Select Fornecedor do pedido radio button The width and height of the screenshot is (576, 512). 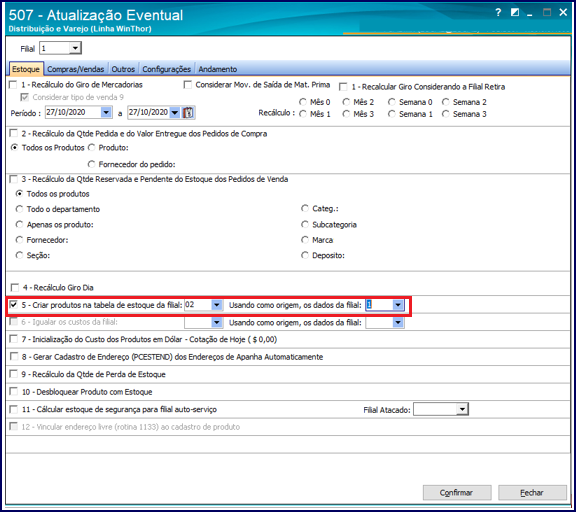(x=91, y=164)
